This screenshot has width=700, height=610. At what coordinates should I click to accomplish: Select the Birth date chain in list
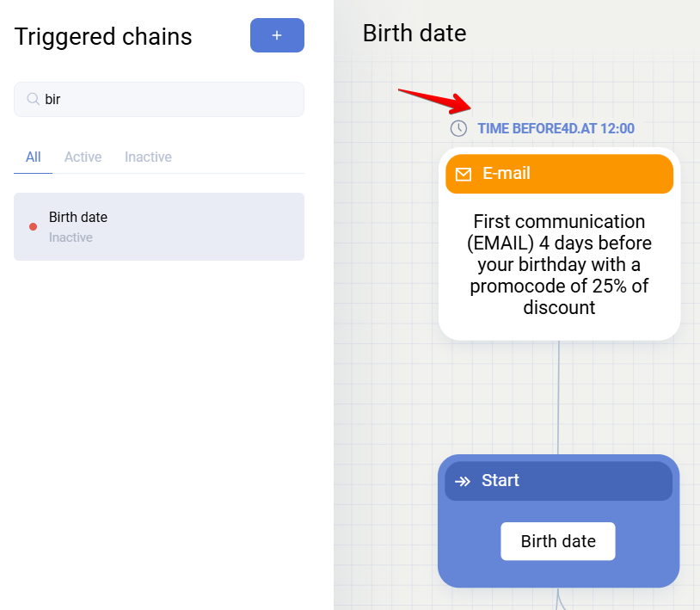click(159, 226)
